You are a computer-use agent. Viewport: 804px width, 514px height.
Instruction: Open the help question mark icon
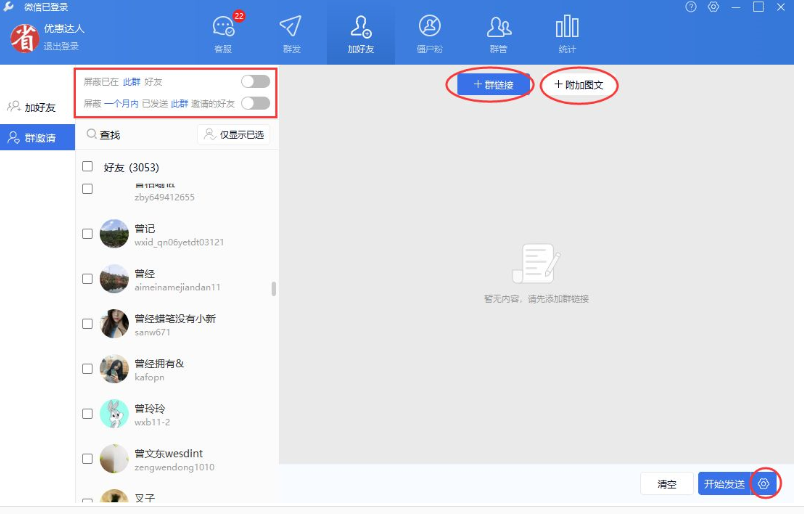691,7
